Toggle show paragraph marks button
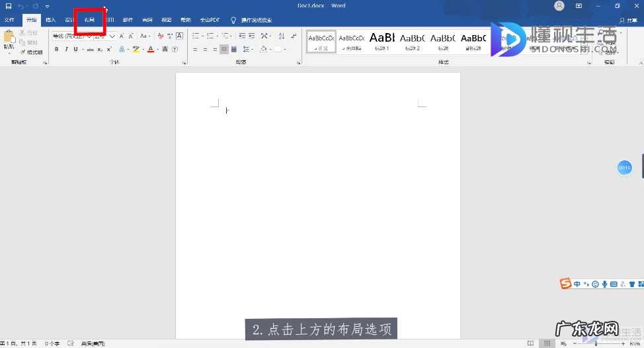The height and width of the screenshot is (348, 644). [294, 36]
